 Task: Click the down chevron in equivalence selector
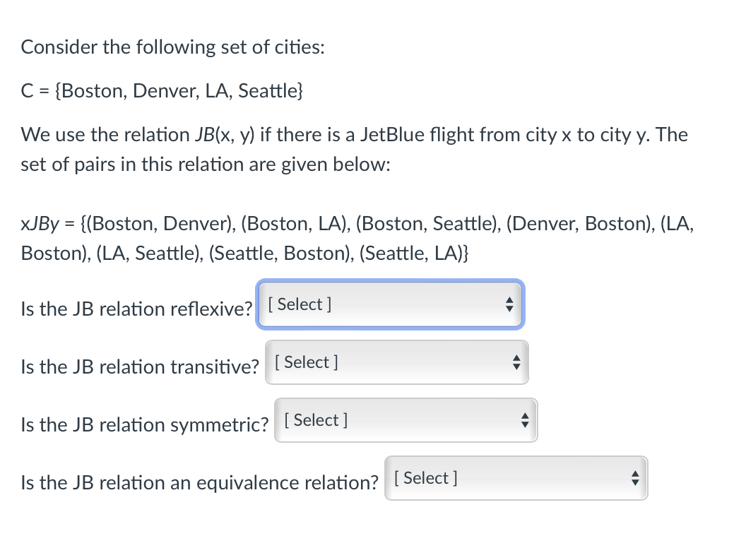(635, 482)
